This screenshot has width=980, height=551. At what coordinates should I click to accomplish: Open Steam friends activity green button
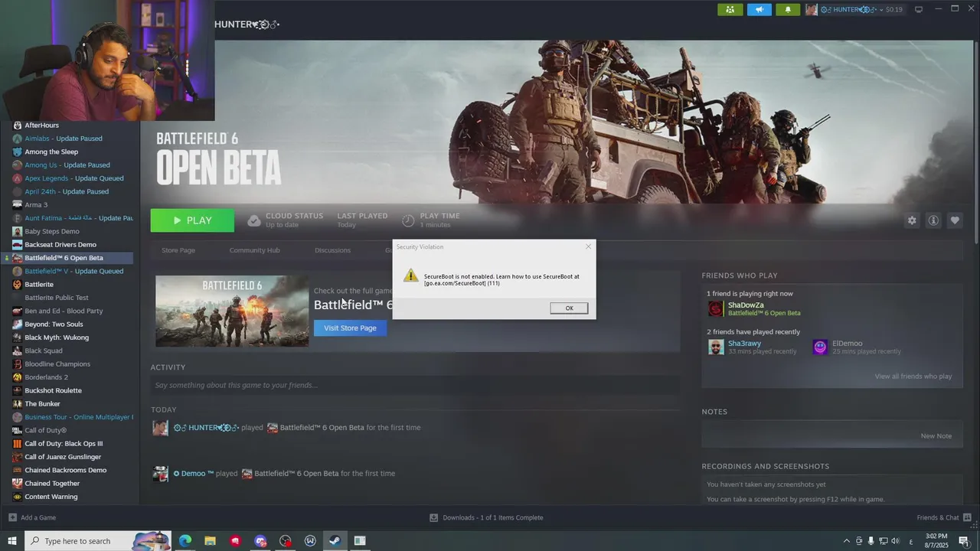(x=730, y=9)
